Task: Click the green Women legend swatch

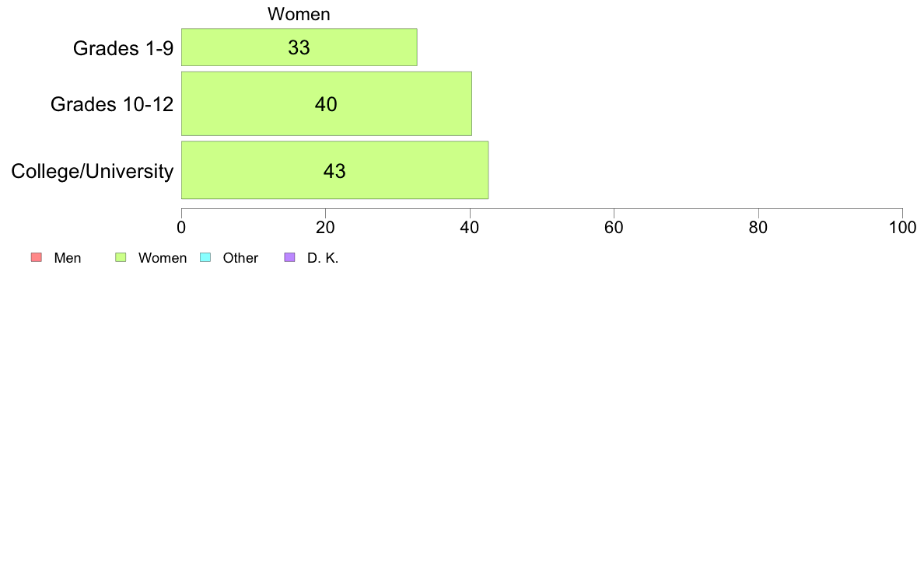Action: tap(121, 257)
